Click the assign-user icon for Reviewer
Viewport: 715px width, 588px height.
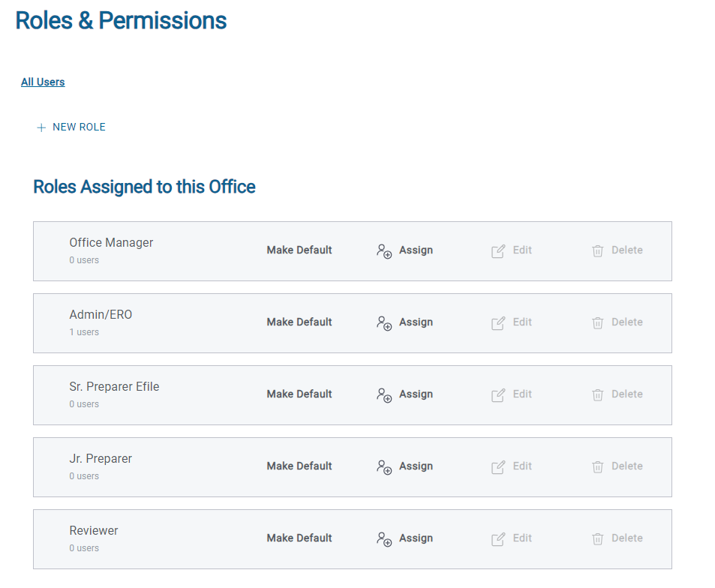(384, 539)
